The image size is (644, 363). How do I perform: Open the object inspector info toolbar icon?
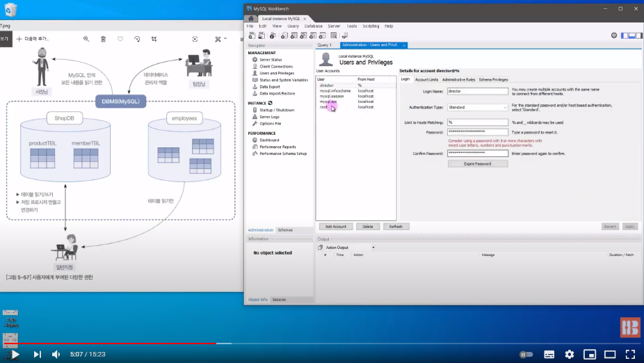tap(273, 35)
